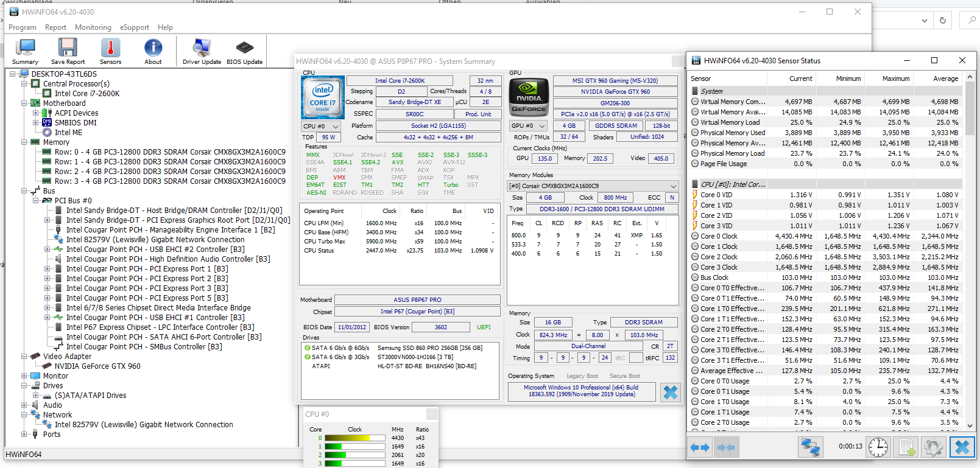Expand the SMBIOS DMI tree node
The width and height of the screenshot is (980, 468).
tap(36, 123)
